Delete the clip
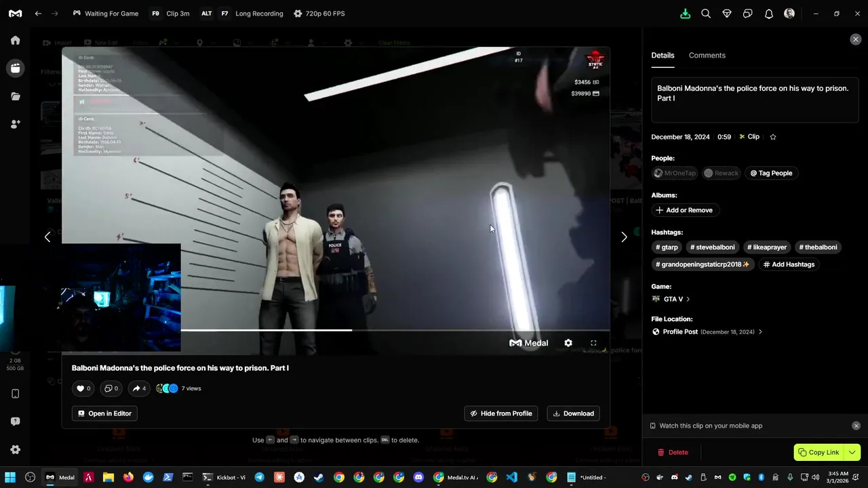This screenshot has width=868, height=488. pos(672,452)
